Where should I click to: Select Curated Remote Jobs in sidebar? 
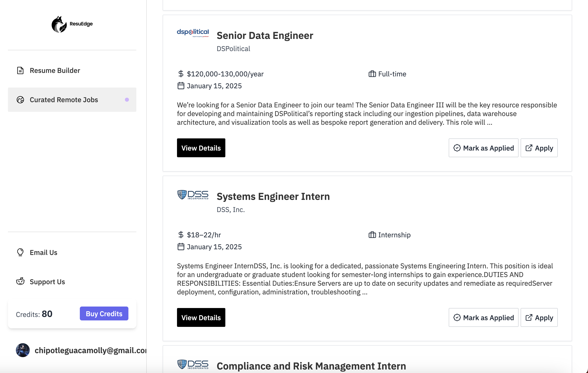pyautogui.click(x=72, y=100)
